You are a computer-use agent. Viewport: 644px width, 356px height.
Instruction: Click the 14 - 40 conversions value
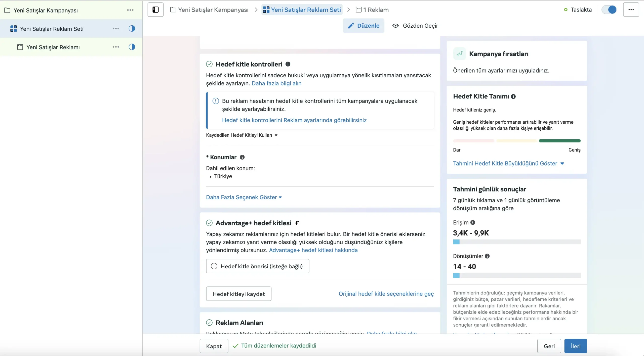pyautogui.click(x=464, y=267)
